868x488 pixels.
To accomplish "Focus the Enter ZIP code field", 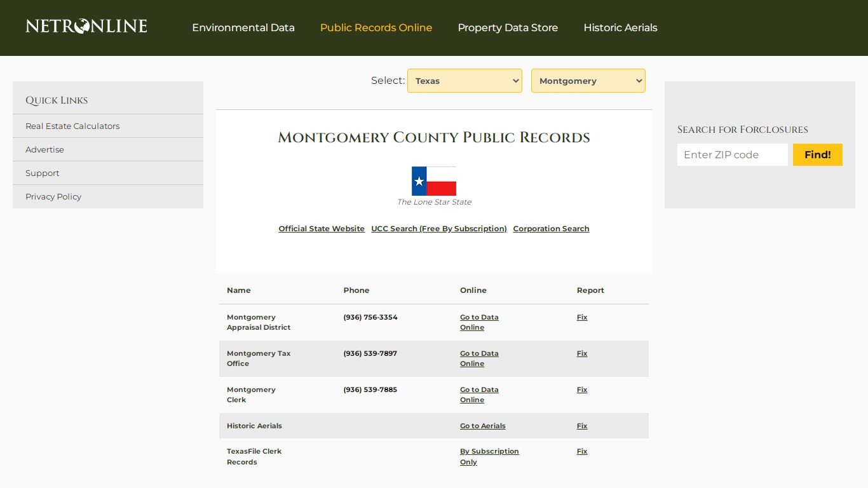I will 733,154.
